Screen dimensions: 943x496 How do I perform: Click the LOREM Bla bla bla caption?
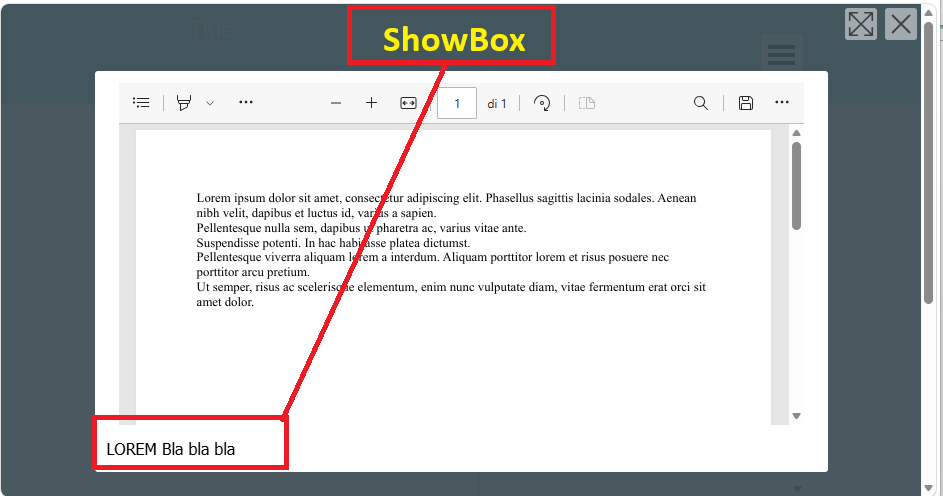pos(171,449)
